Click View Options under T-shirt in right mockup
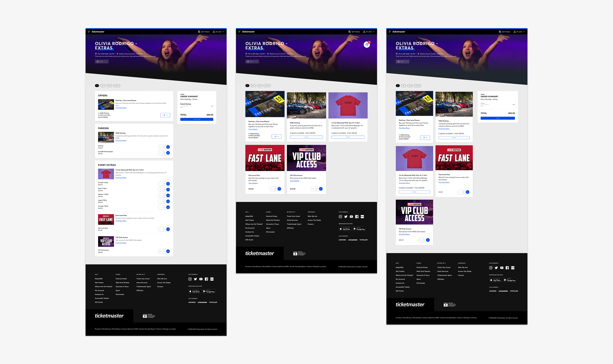 pos(414,192)
